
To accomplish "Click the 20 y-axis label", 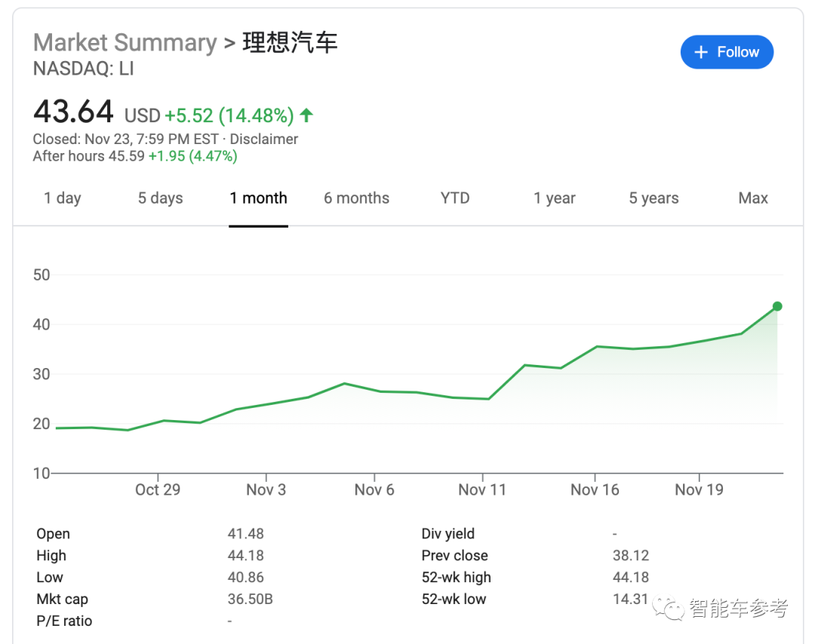I will coord(42,424).
